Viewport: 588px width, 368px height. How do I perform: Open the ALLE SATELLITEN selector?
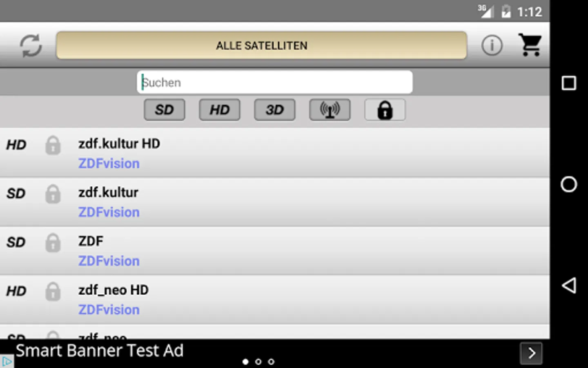tap(261, 45)
